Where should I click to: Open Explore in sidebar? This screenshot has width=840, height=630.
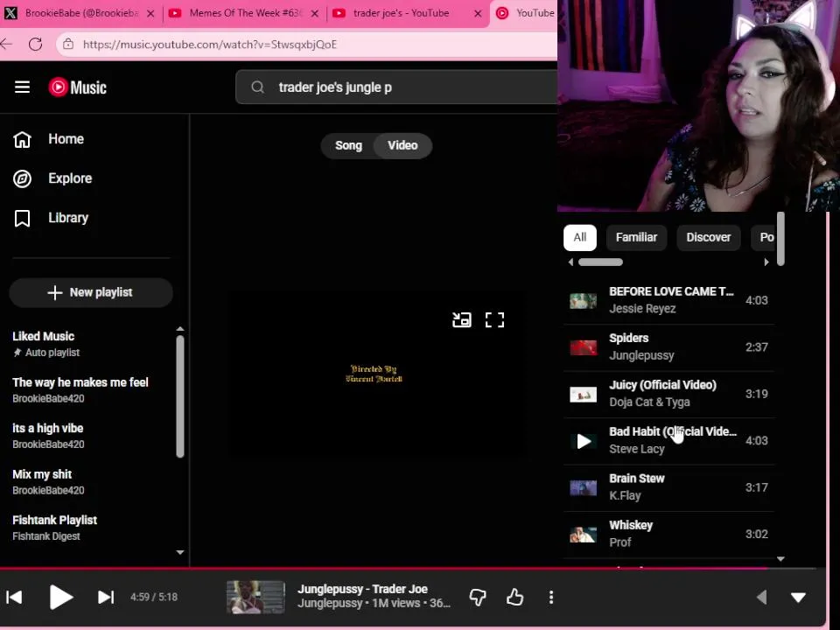52,178
